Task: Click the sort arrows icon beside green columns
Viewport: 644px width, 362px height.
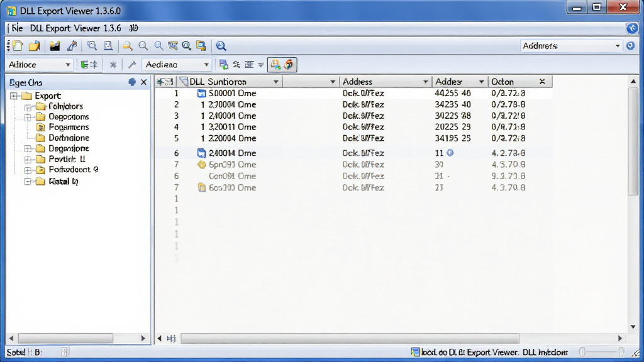Action: [x=94, y=65]
